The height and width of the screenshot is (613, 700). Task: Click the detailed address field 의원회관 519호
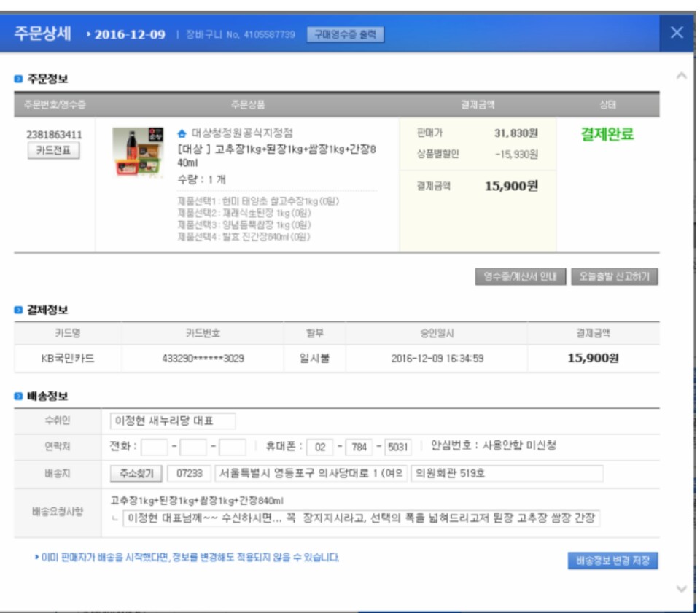click(507, 473)
